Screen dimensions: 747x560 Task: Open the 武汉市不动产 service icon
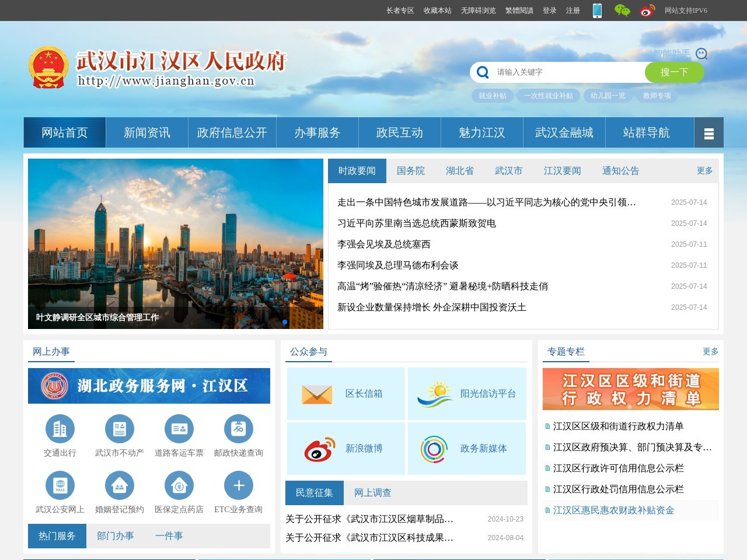coord(120,429)
